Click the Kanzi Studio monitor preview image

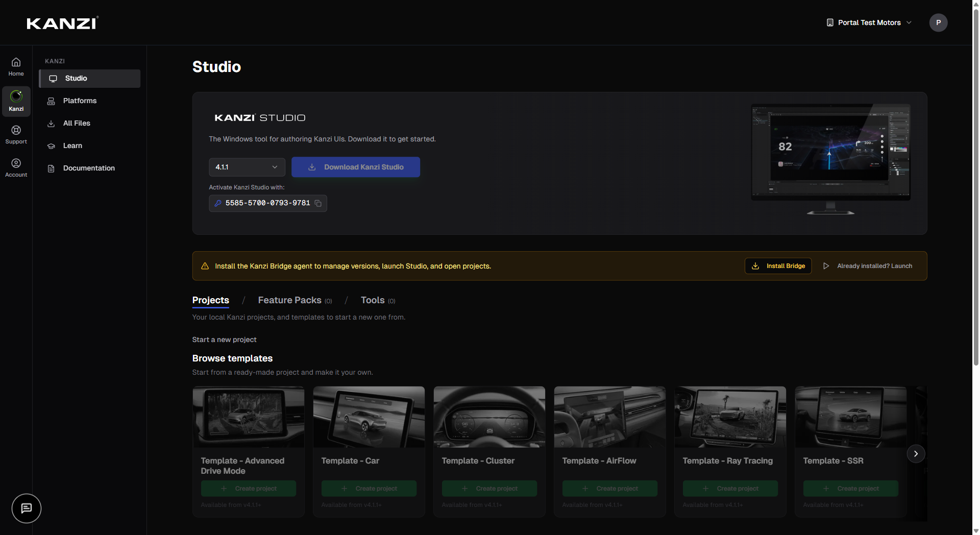pos(830,159)
